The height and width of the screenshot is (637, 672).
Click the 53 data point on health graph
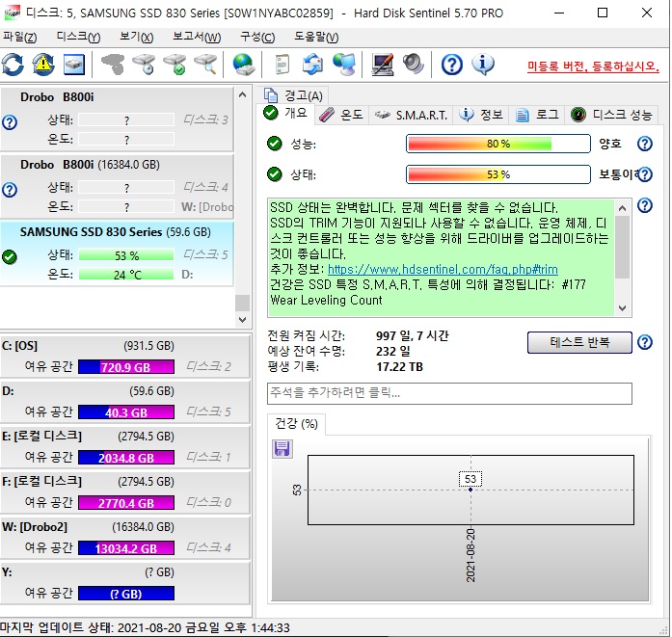(470, 490)
